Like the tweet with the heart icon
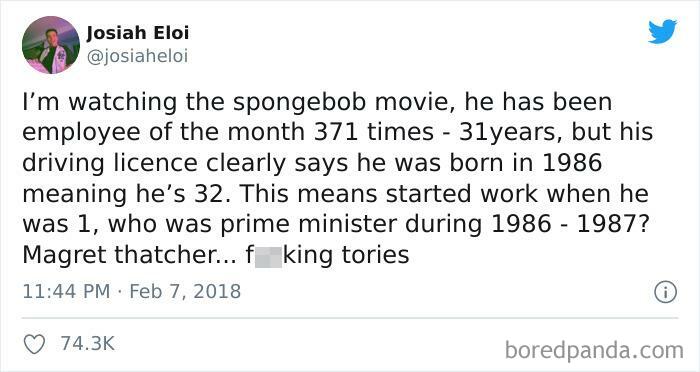The width and height of the screenshot is (700, 372). [34, 344]
